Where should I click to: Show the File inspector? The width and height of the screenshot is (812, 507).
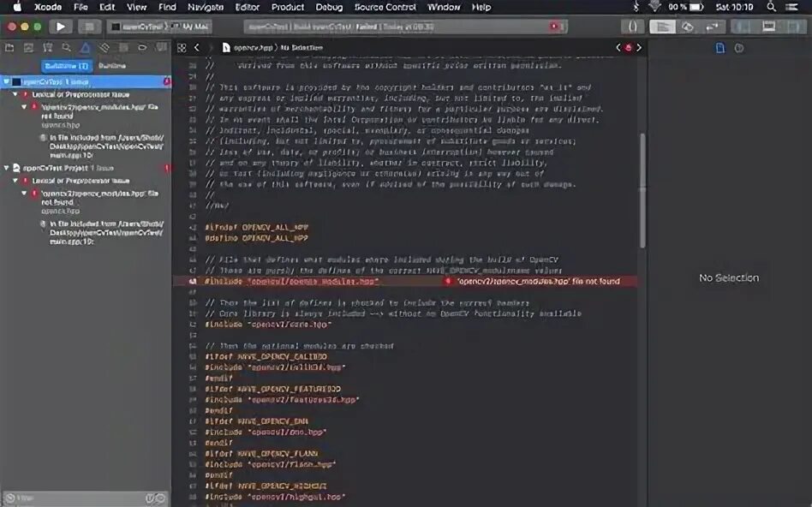pos(719,48)
